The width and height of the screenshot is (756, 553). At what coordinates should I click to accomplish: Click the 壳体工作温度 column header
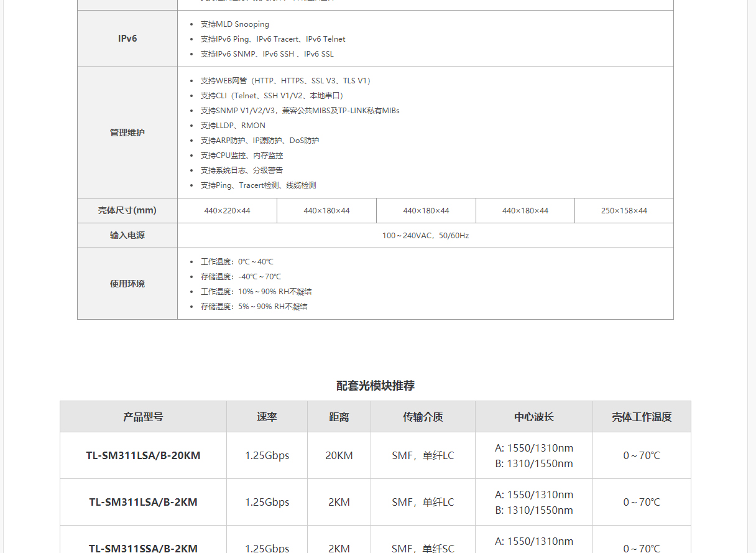click(x=642, y=417)
